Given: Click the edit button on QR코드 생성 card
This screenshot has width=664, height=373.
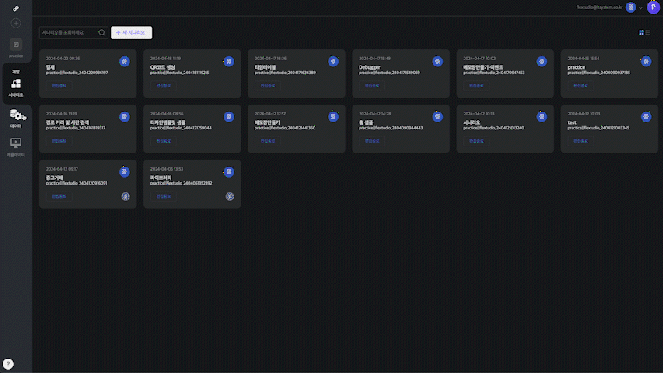Looking at the screenshot, I should (163, 86).
